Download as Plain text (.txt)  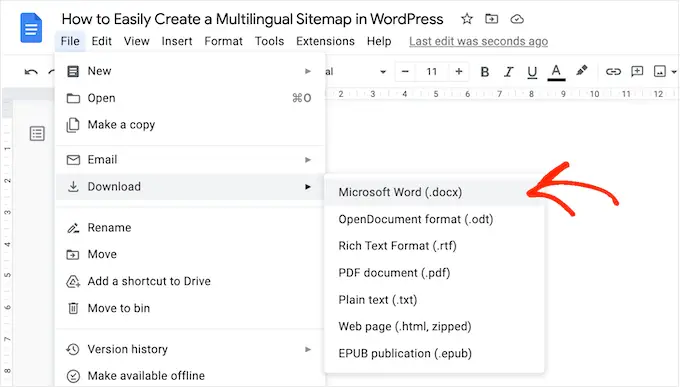click(434, 300)
